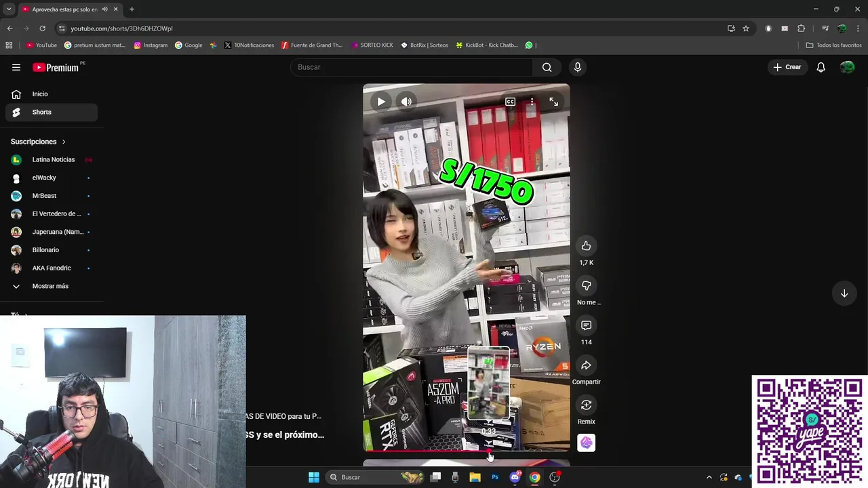
Task: Open Japeruana channel subscription
Action: click(52, 232)
